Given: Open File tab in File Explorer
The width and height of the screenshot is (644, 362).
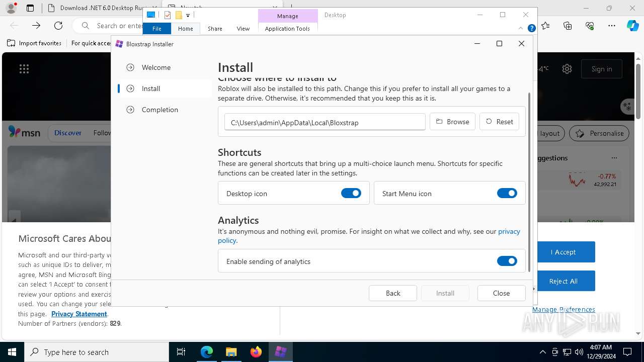Looking at the screenshot, I should (157, 29).
